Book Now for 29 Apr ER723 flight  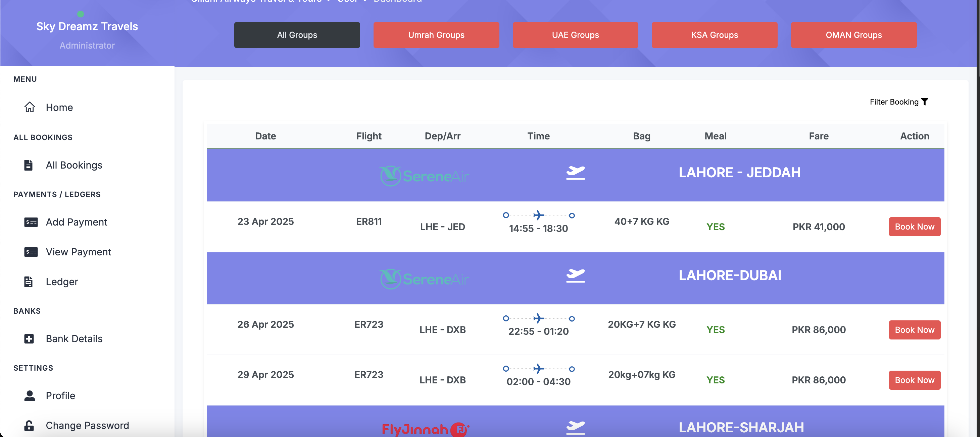pyautogui.click(x=914, y=380)
